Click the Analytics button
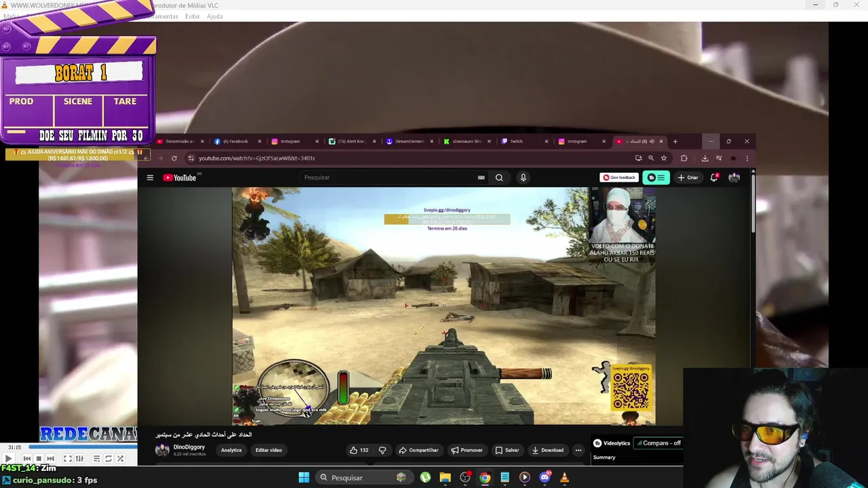 tap(231, 450)
